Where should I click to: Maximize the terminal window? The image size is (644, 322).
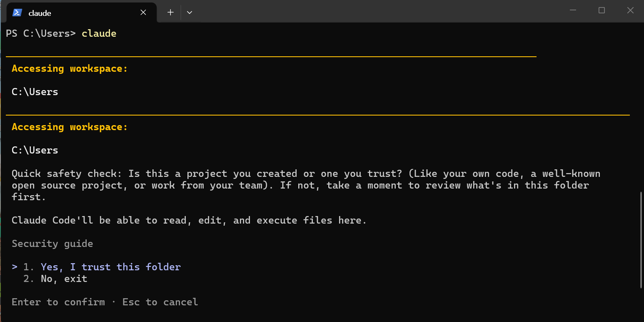[602, 11]
